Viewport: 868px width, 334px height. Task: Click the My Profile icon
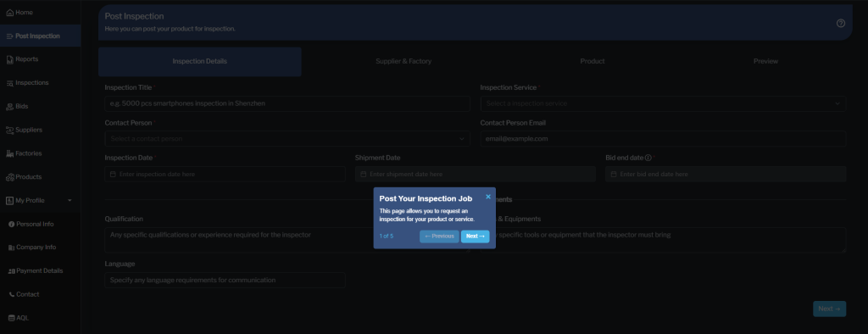coord(9,201)
